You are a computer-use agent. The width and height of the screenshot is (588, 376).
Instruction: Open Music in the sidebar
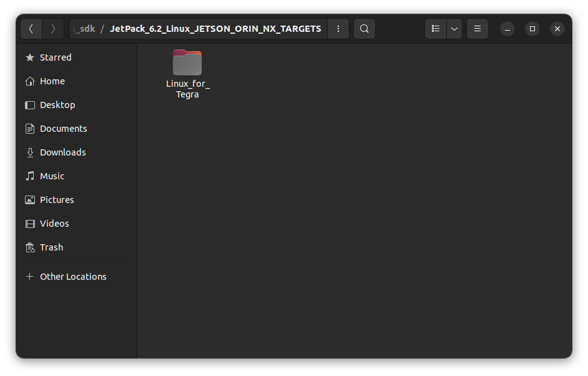(x=77, y=176)
